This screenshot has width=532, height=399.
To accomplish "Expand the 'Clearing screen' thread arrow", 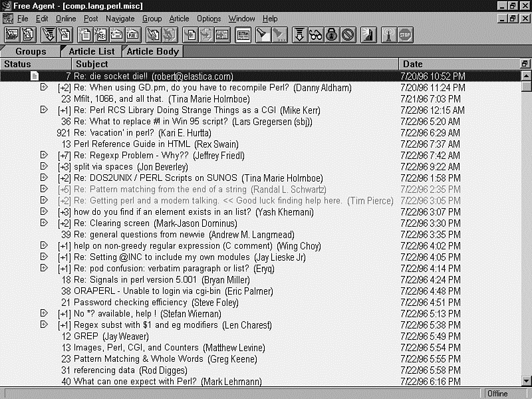I will [x=44, y=223].
